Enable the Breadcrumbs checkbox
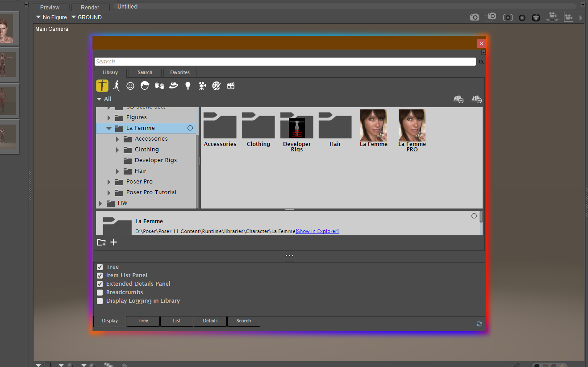 click(x=100, y=292)
